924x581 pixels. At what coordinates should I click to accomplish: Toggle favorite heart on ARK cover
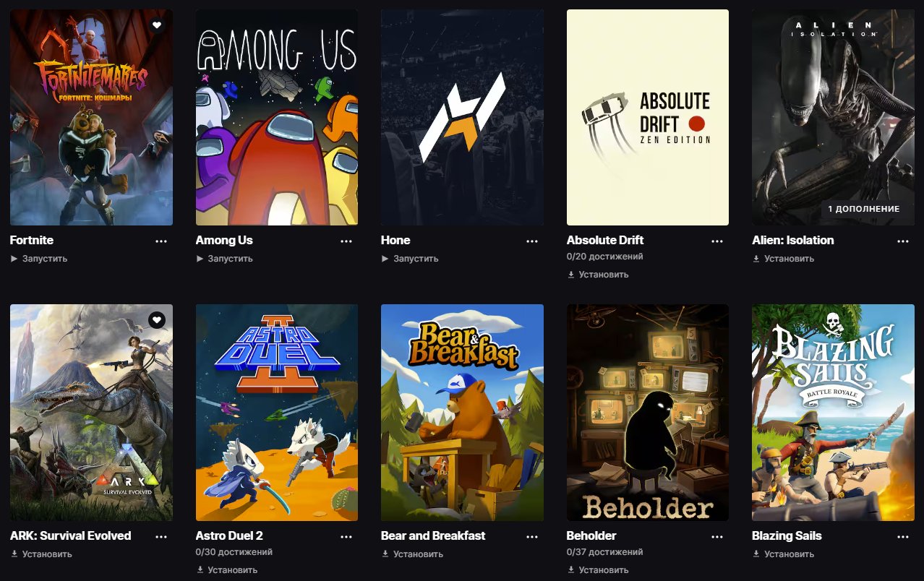click(157, 320)
